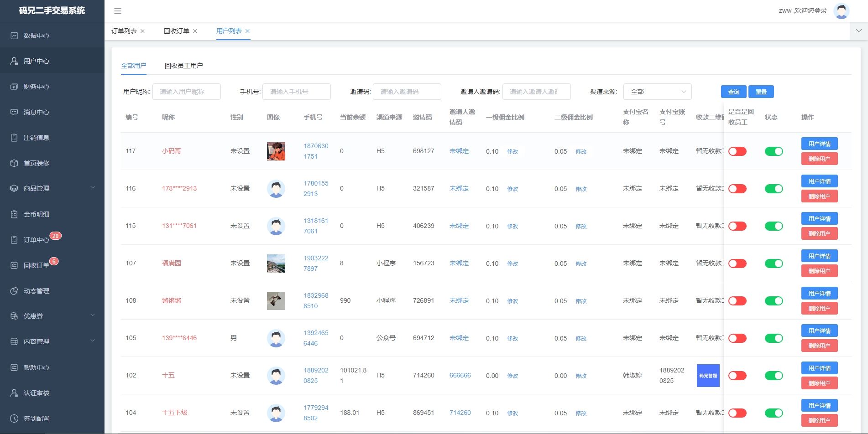
Task: Click into the 邀请码 input field
Action: [407, 92]
